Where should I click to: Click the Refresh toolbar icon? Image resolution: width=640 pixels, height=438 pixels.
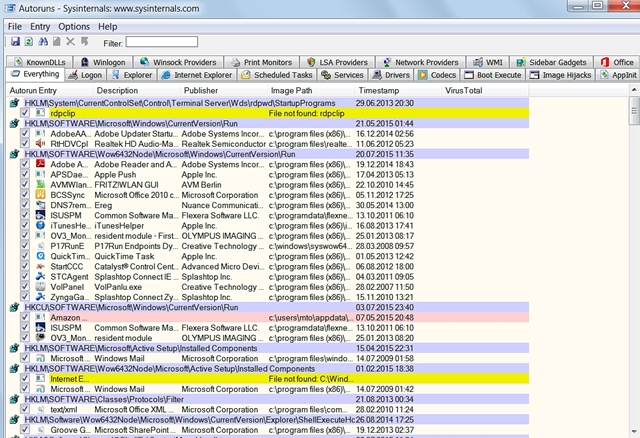tap(29, 42)
